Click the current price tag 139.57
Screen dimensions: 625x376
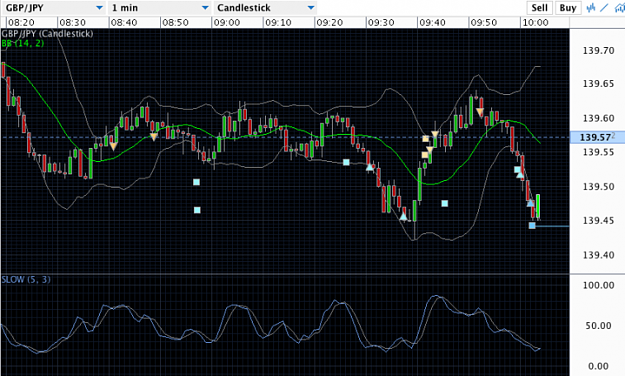point(597,137)
